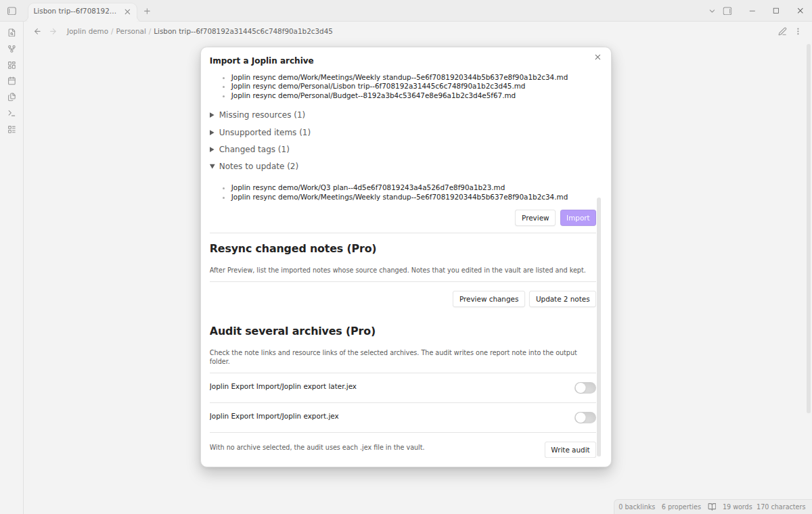Expand the Missing resources section
This screenshot has height=514, width=812.
(x=257, y=115)
